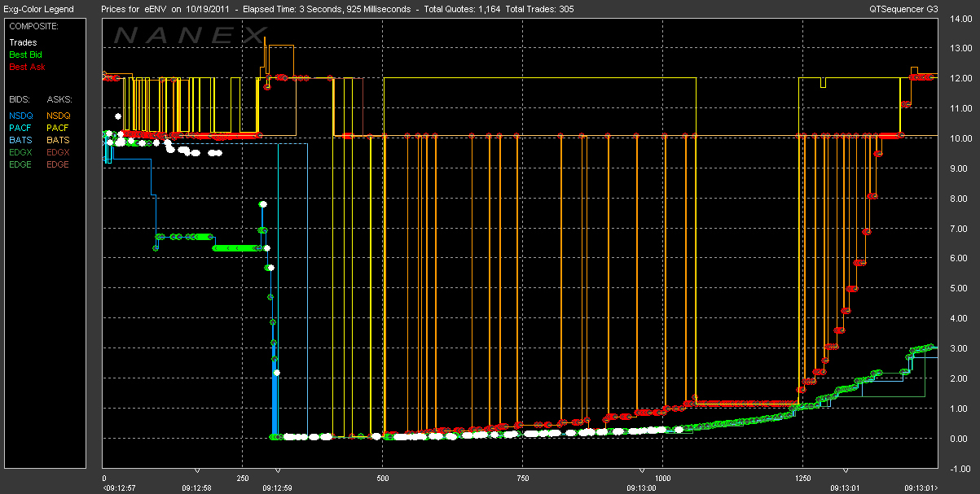The height and width of the screenshot is (494, 980).
Task: Click the second marker triangle above 09:12:58
Action: pos(197,470)
